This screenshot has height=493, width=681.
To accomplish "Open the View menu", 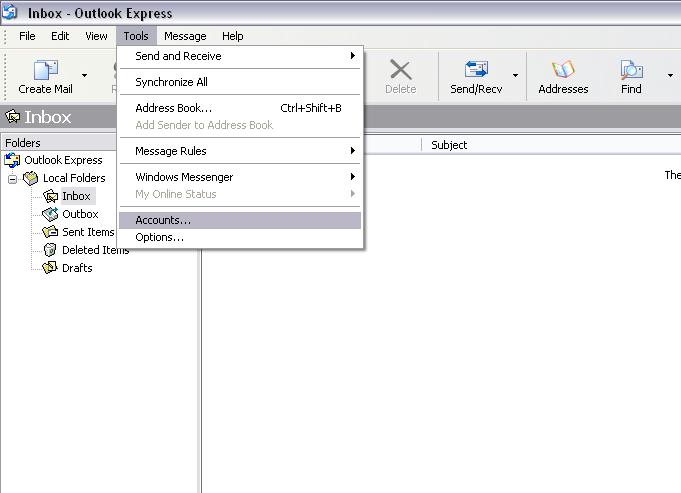I will click(x=96, y=36).
